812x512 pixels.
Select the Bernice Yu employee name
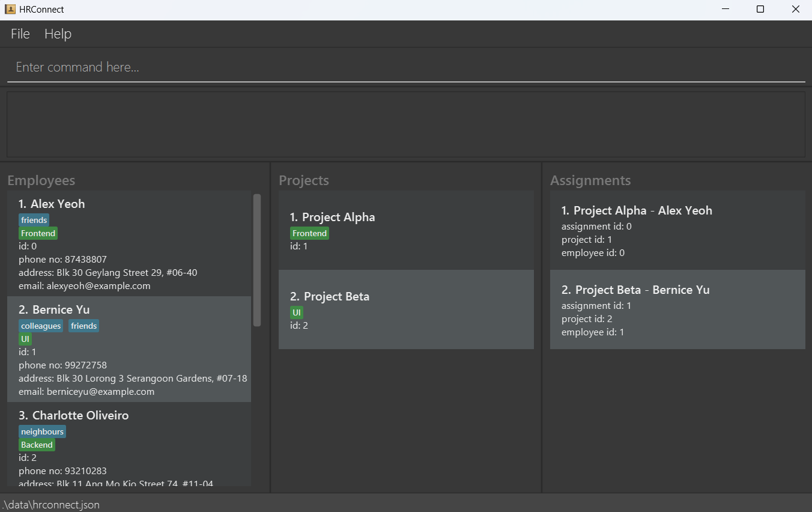pos(61,309)
